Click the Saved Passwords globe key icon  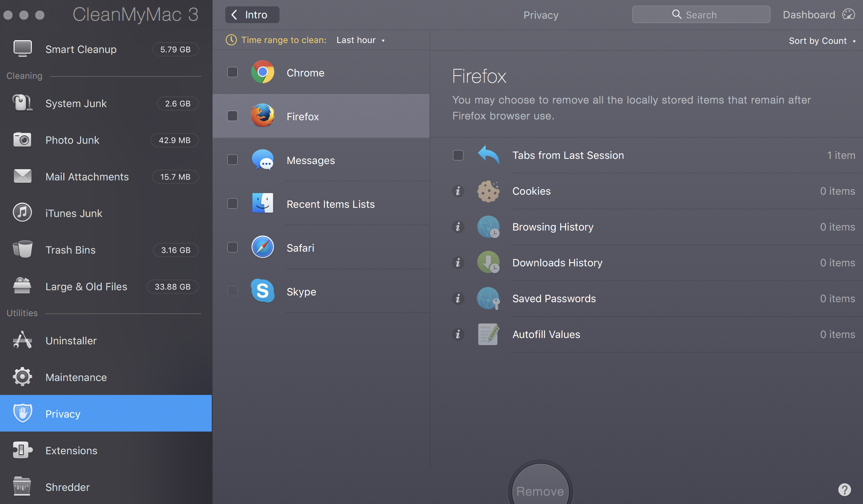click(488, 298)
